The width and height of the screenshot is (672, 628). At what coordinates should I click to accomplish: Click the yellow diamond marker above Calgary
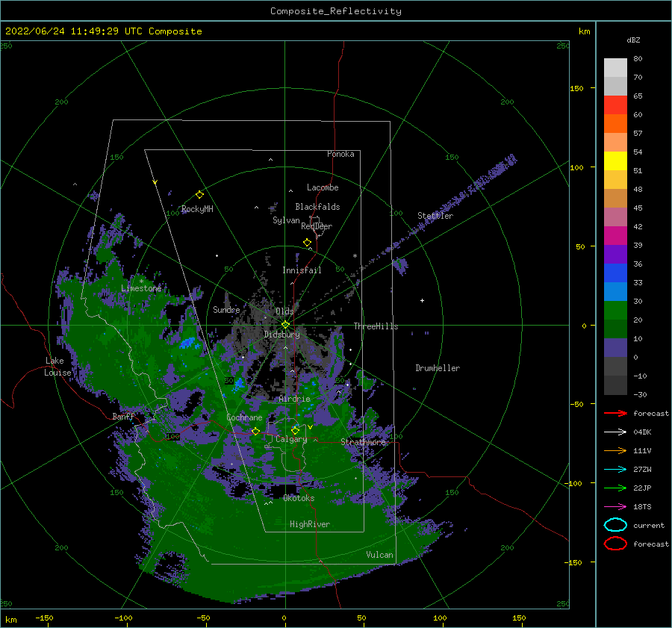(295, 430)
